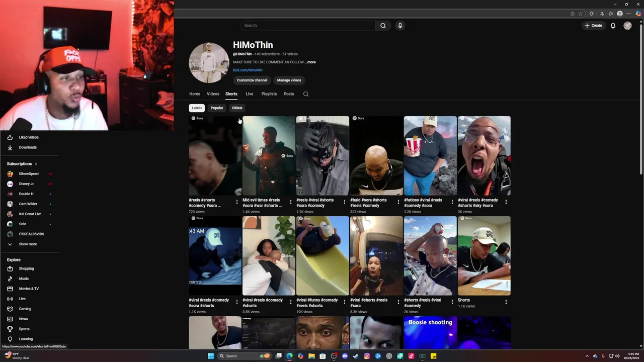Click the YouTube search magnifier button
Image resolution: width=644 pixels, height=362 pixels.
(383, 26)
